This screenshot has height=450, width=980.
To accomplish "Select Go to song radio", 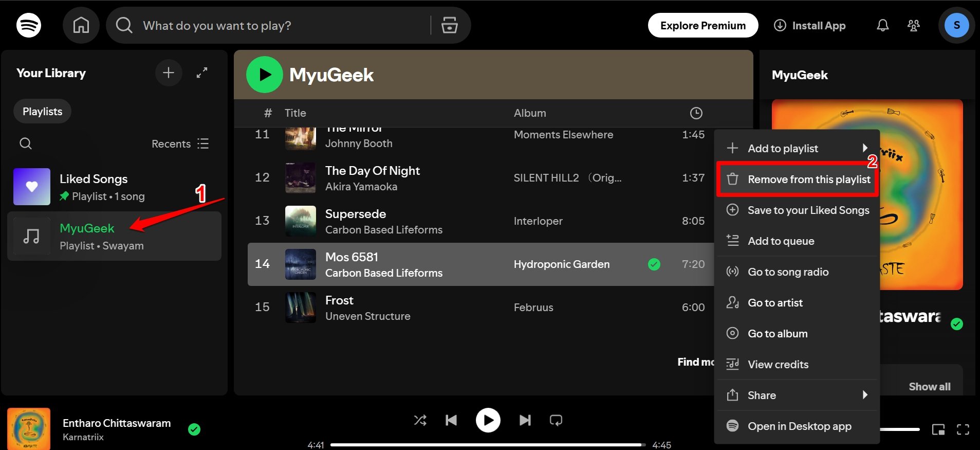I will 797,272.
